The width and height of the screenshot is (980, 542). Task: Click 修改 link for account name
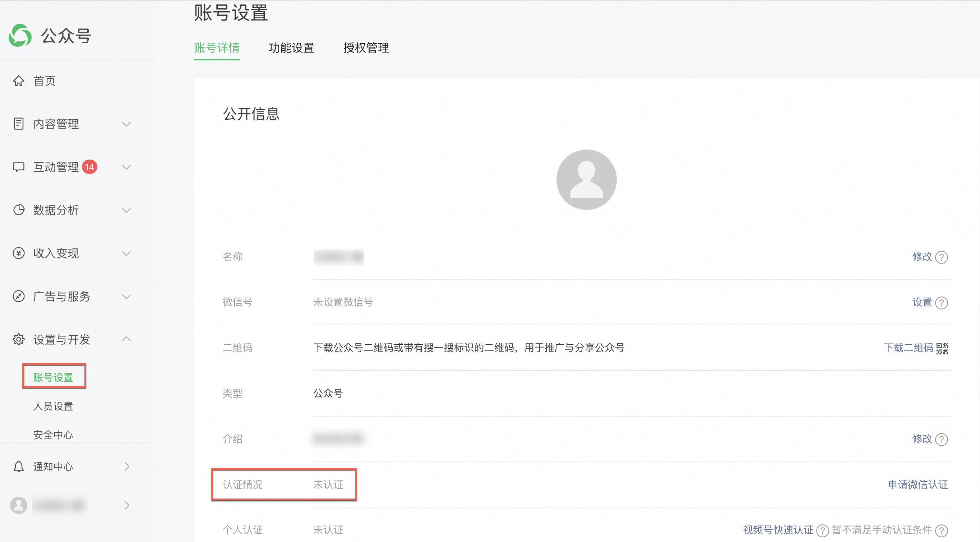click(922, 257)
